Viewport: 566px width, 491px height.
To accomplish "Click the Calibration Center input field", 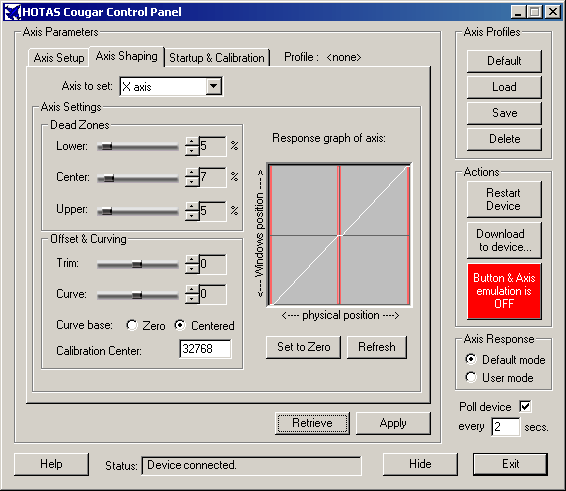I will click(x=205, y=349).
